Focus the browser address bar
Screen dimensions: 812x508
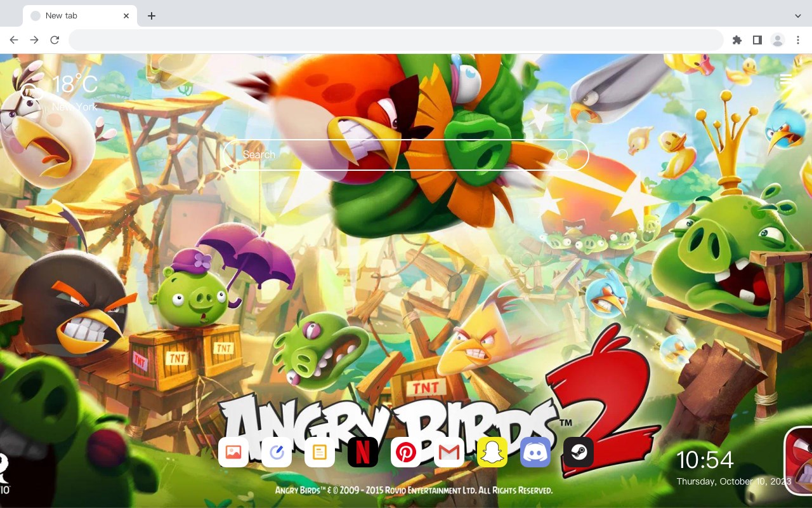tap(396, 40)
